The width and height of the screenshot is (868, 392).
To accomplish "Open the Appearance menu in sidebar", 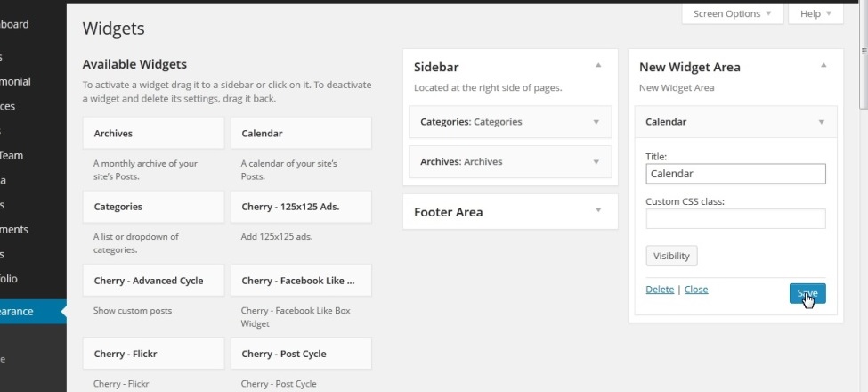I will click(27, 312).
